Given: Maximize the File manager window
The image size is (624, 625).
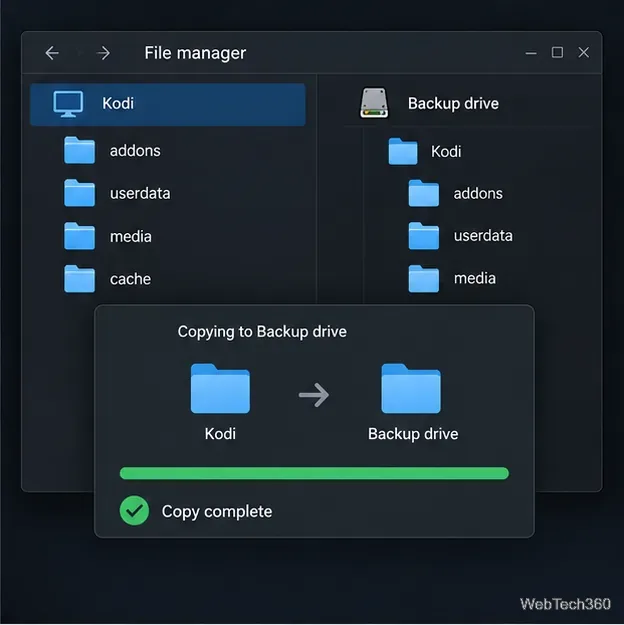Looking at the screenshot, I should (x=557, y=52).
